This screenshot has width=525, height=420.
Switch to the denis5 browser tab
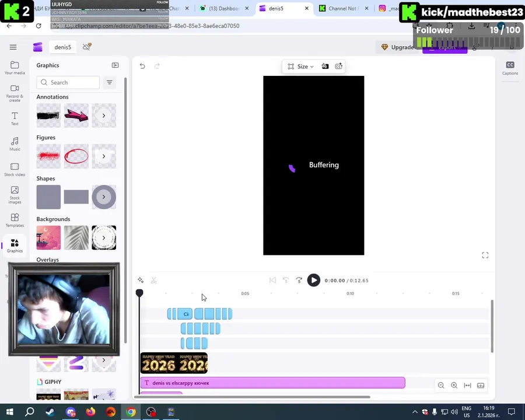[x=285, y=8]
